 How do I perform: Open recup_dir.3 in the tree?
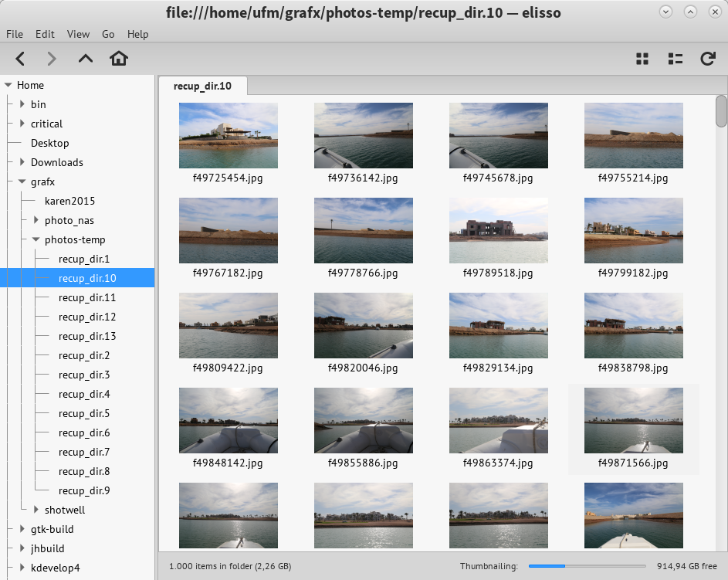(84, 375)
